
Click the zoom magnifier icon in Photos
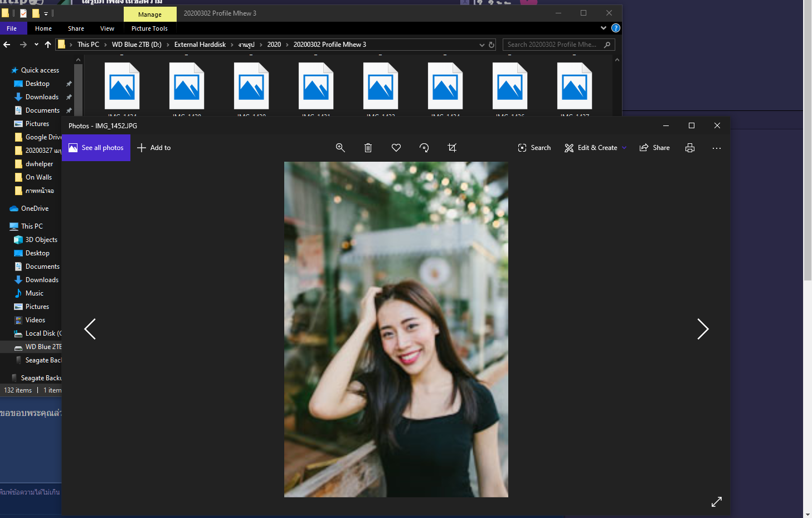tap(340, 148)
